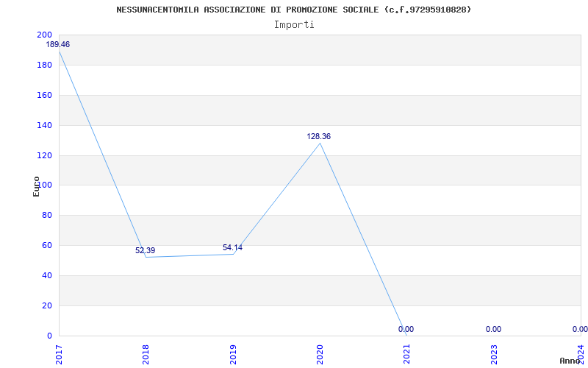Click the 2020 x-axis label
The image size is (588, 368).
(320, 355)
